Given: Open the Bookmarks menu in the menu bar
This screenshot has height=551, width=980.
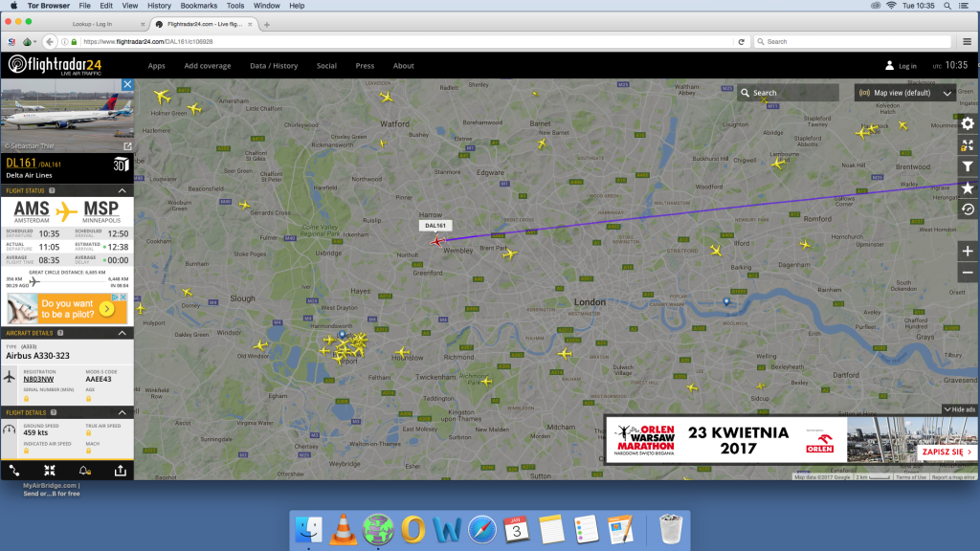Looking at the screenshot, I should 199,6.
